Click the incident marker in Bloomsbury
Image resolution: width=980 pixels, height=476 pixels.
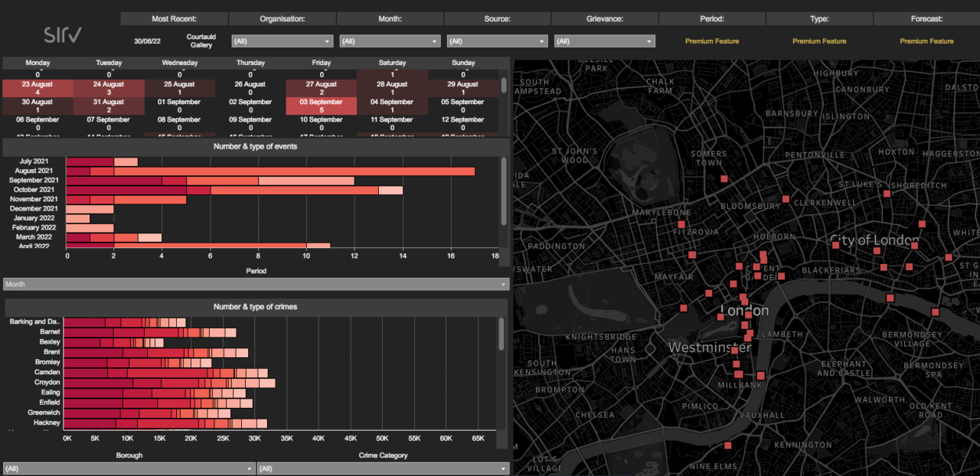tap(786, 200)
